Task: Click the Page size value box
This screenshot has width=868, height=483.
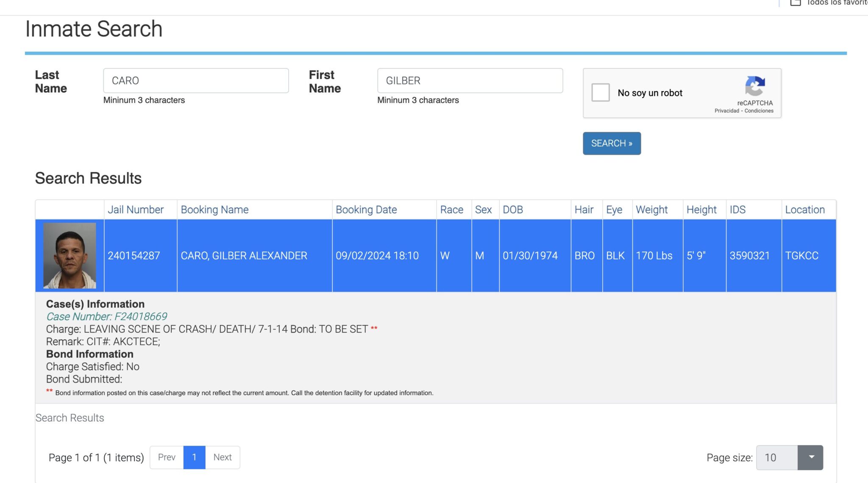Action: coord(776,457)
